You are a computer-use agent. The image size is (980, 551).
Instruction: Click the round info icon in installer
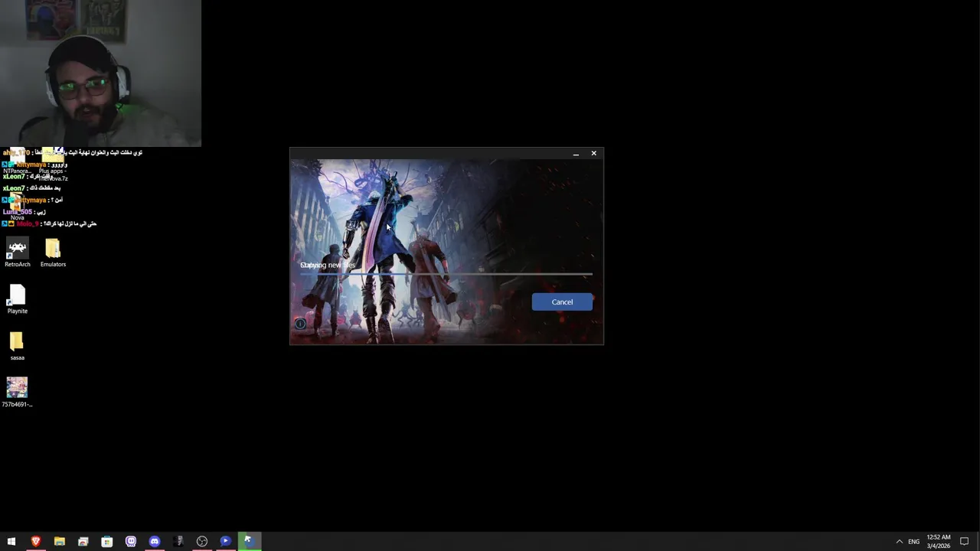point(300,324)
